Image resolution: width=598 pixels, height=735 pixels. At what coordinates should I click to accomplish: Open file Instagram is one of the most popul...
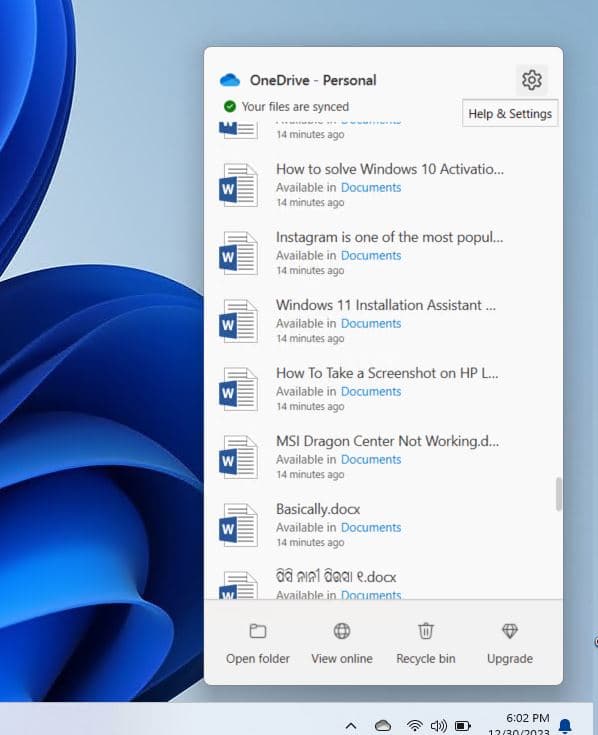389,237
